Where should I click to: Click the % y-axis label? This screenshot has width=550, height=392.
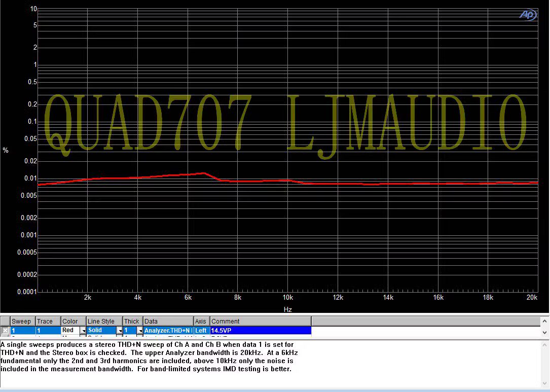tap(6, 151)
